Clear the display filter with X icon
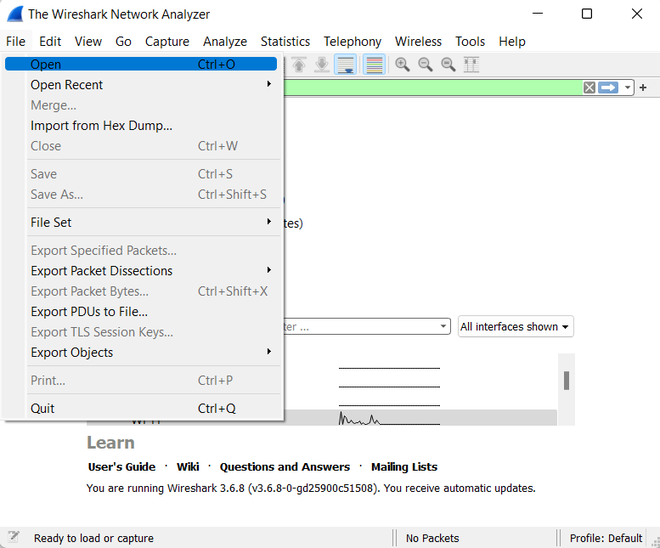This screenshot has height=548, width=660. (589, 88)
